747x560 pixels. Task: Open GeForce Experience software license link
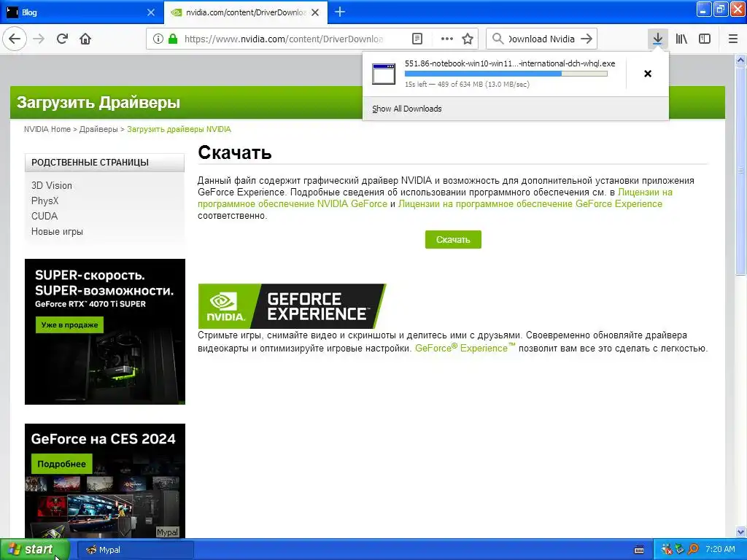[530, 204]
